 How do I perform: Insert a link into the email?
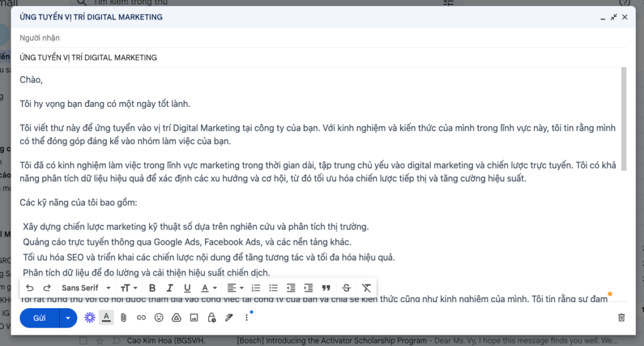[x=142, y=318]
